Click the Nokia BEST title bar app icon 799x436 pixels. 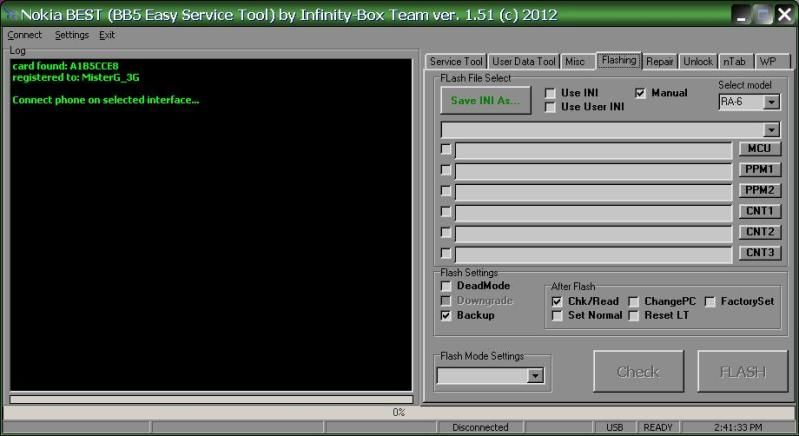click(11, 15)
